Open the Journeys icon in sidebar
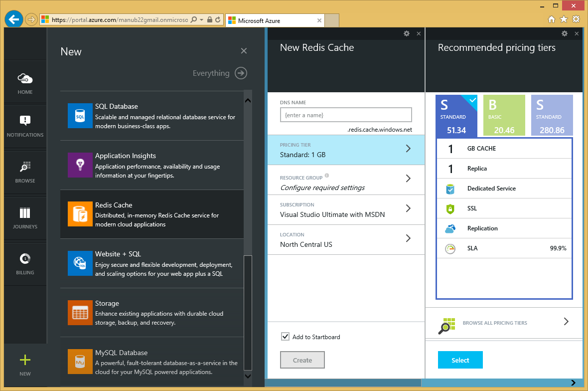588x391 pixels. point(25,213)
